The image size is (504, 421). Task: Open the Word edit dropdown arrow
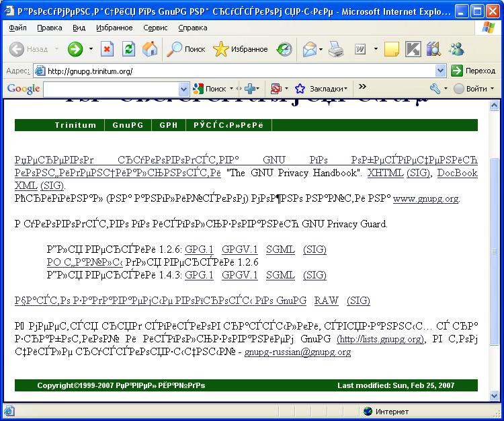(376, 49)
